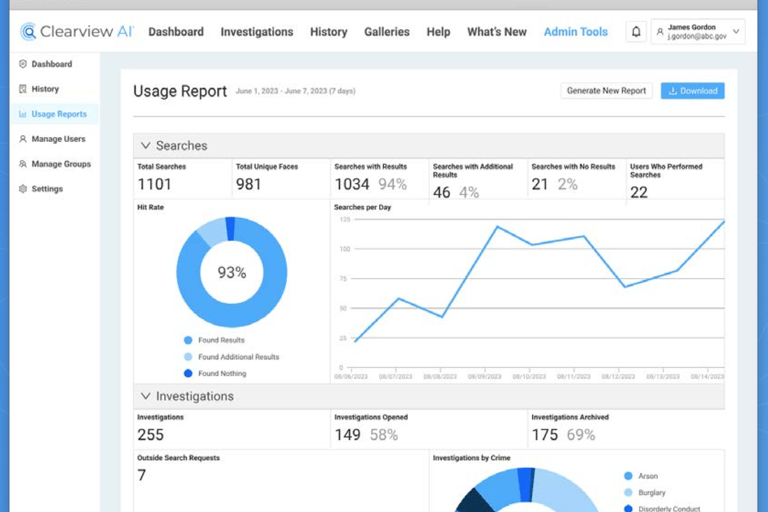Screen dimensions: 768x512
Task: Toggle Found Nothing legend entry
Action: pos(216,373)
